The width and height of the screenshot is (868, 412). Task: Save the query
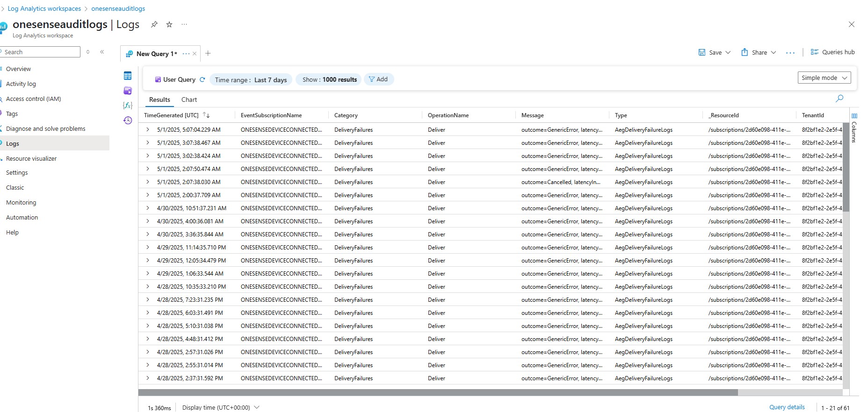coord(710,52)
